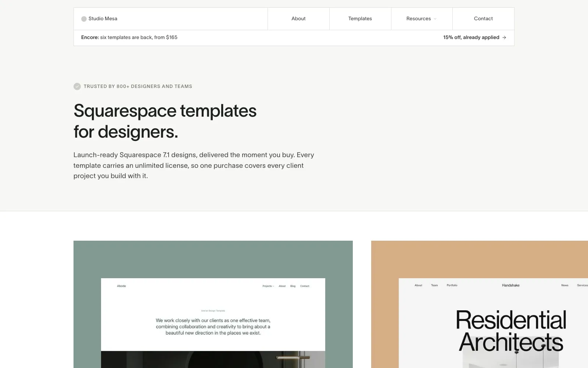Click the Studio Mesa logo circle
588x368 pixels.
[x=84, y=19]
